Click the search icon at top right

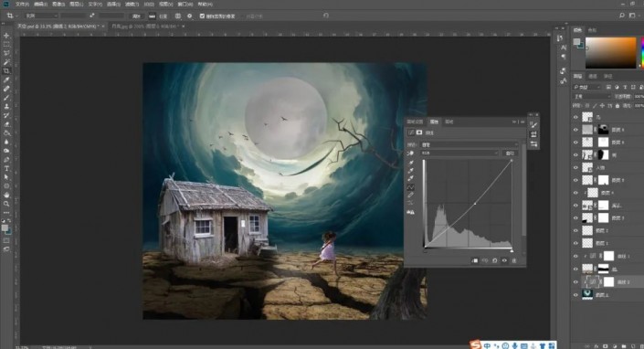click(x=622, y=16)
